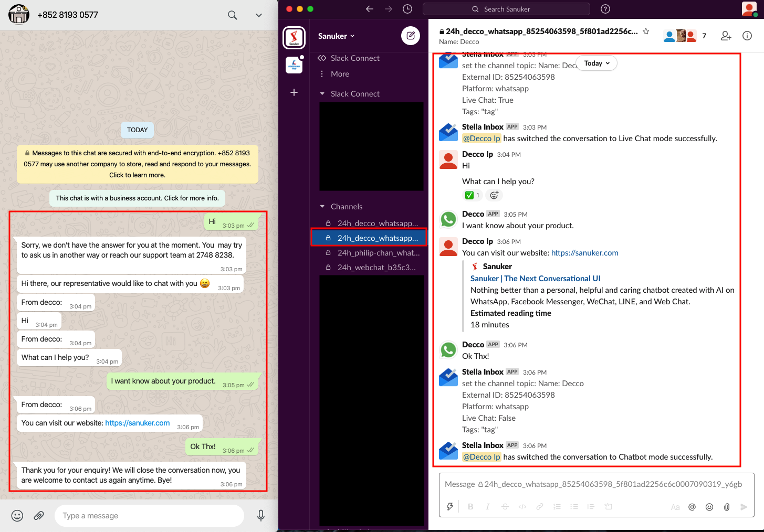764x532 pixels.
Task: Go forward in Slack history
Action: [x=388, y=9]
